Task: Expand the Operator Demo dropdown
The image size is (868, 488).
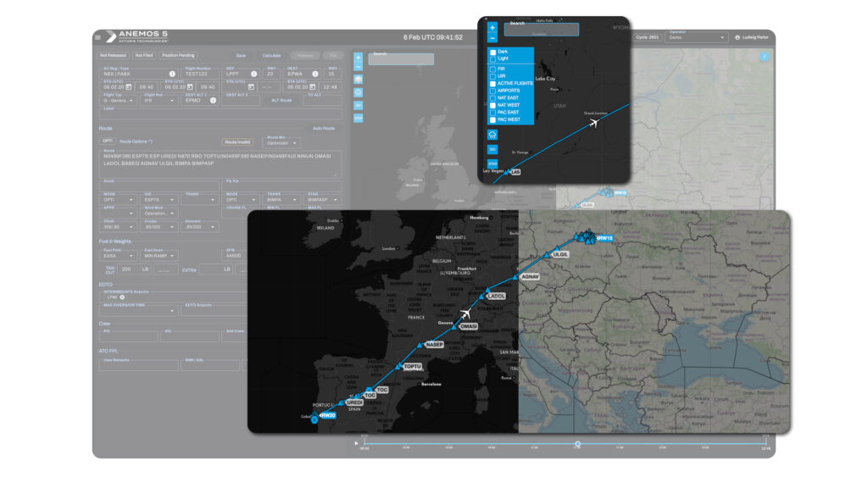Action: 698,37
